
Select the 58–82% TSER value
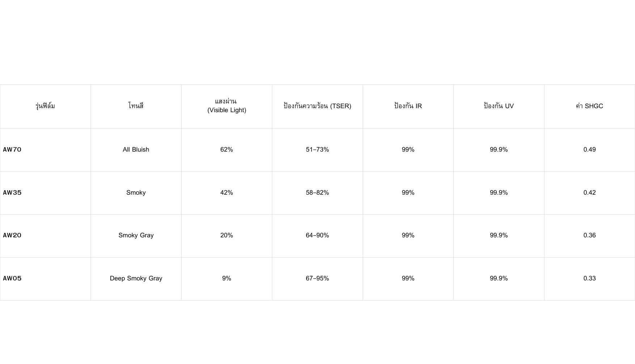click(x=317, y=193)
